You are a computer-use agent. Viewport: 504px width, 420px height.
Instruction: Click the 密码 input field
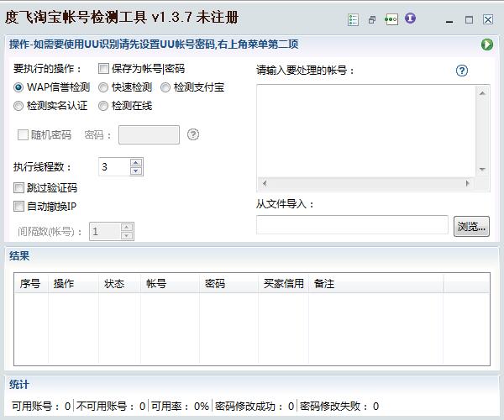tap(149, 134)
